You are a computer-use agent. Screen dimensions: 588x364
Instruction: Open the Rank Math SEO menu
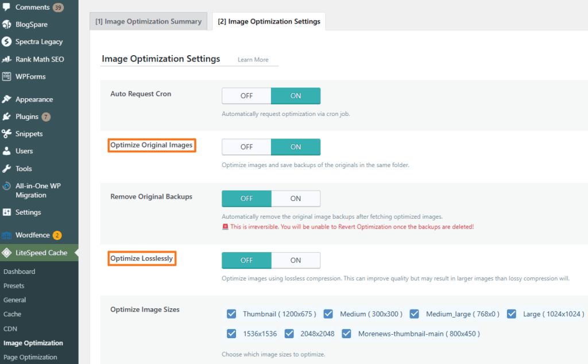40,59
